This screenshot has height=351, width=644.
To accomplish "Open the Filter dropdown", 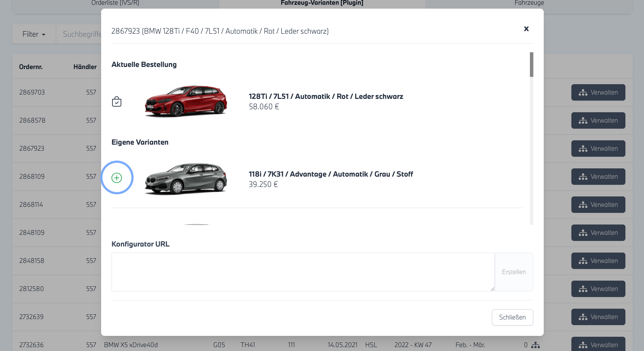I will 34,34.
